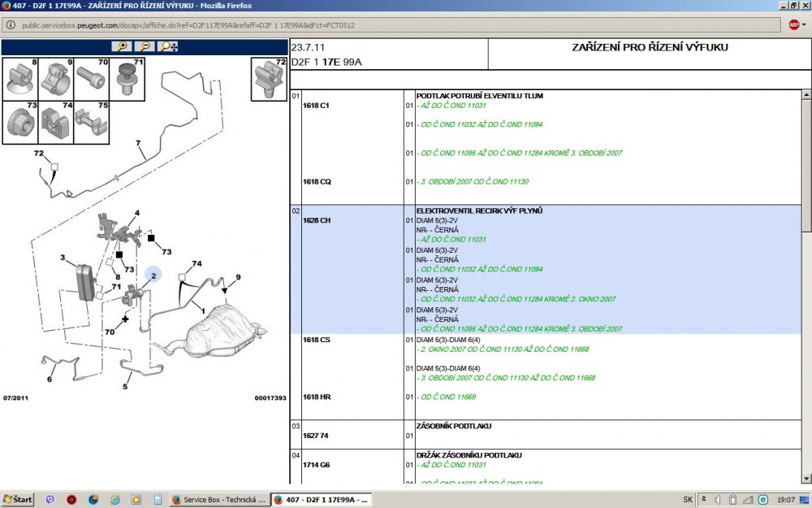Click the scroll up arrow of parts list

(x=806, y=95)
